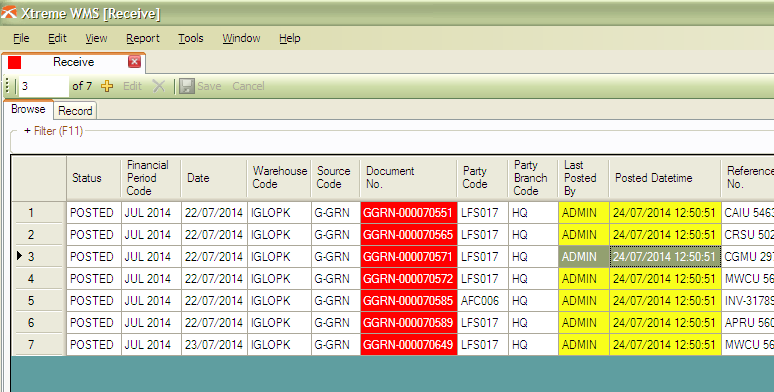
Task: Click the record number input field showing 3
Action: click(43, 86)
